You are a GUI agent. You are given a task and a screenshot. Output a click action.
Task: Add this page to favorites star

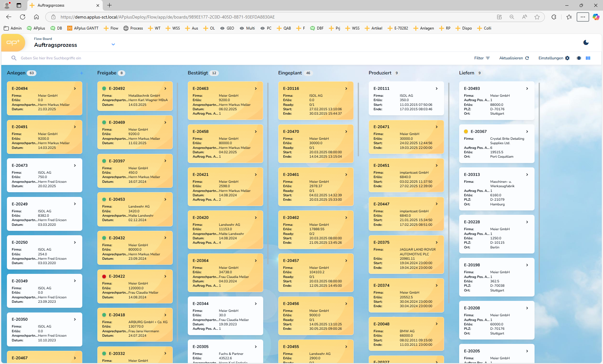point(537,17)
